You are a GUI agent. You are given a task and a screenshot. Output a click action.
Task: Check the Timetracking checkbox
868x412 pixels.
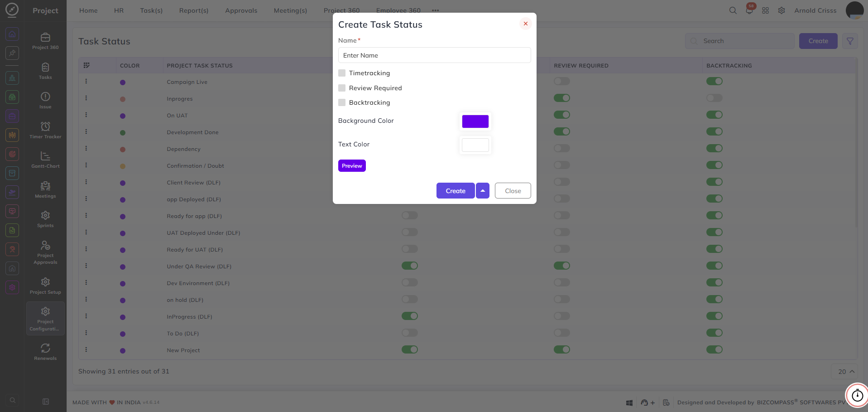(342, 73)
